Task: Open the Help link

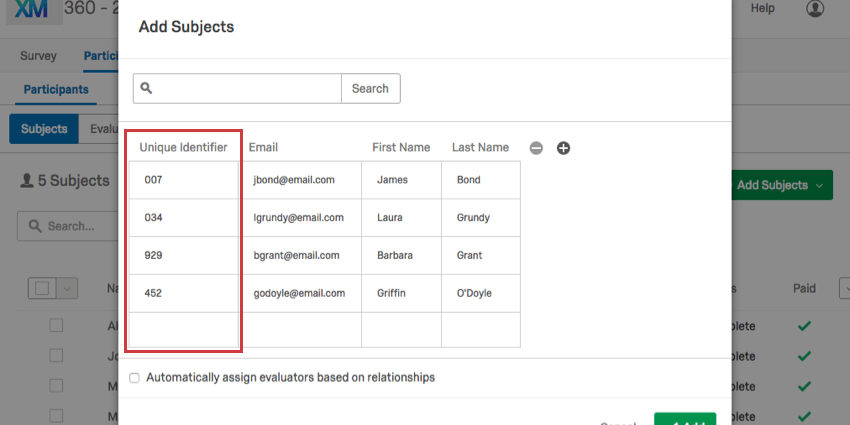Action: [x=763, y=9]
